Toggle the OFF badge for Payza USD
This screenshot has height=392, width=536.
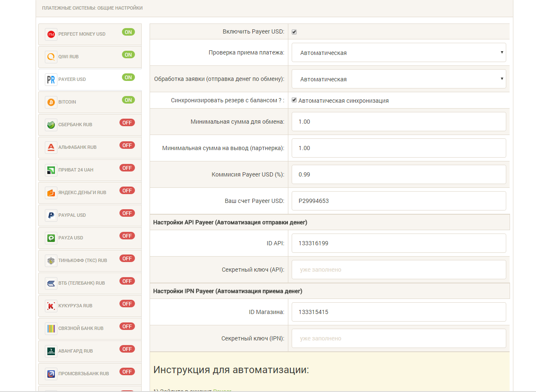pos(127,236)
